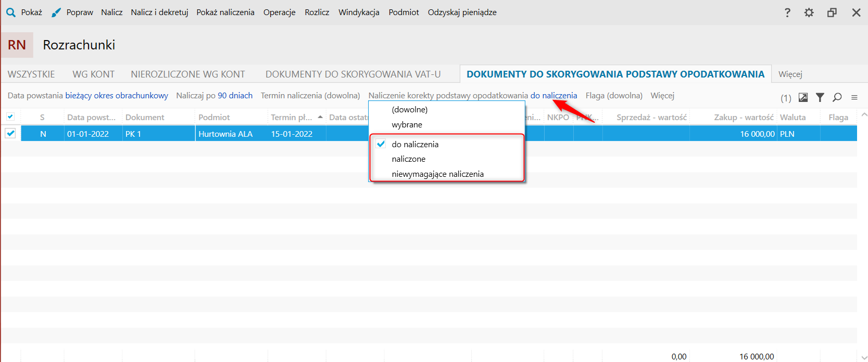This screenshot has width=868, height=362.
Task: Sort by Podmiot column header
Action: [214, 117]
